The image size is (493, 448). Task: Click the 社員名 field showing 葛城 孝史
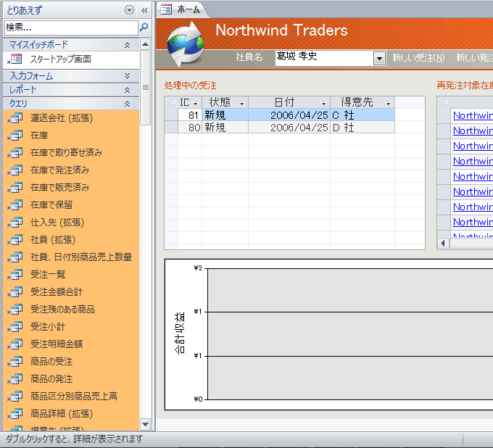[324, 58]
